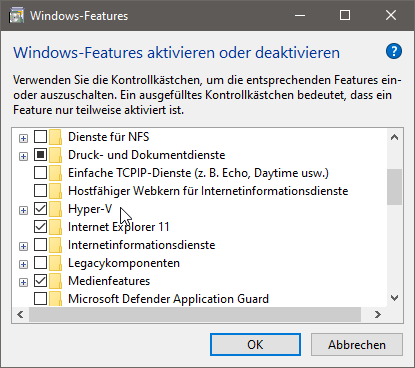Select the Hostfähiger Webkern row text

tap(208, 191)
